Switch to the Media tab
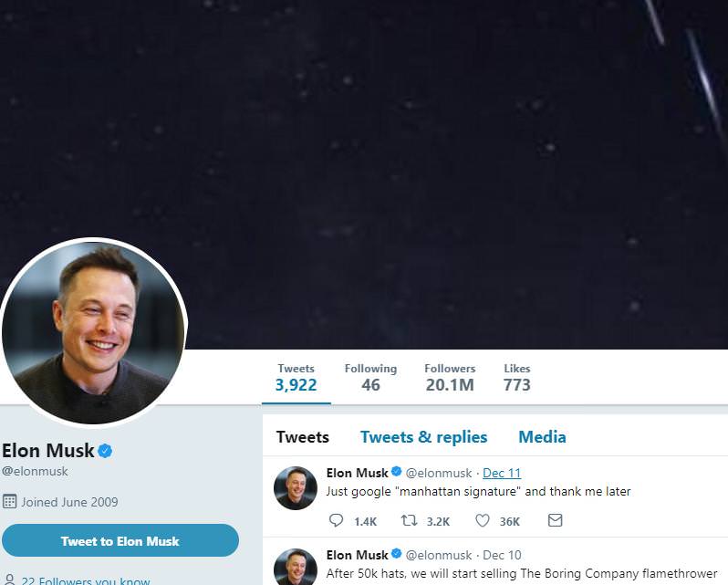 [x=542, y=437]
